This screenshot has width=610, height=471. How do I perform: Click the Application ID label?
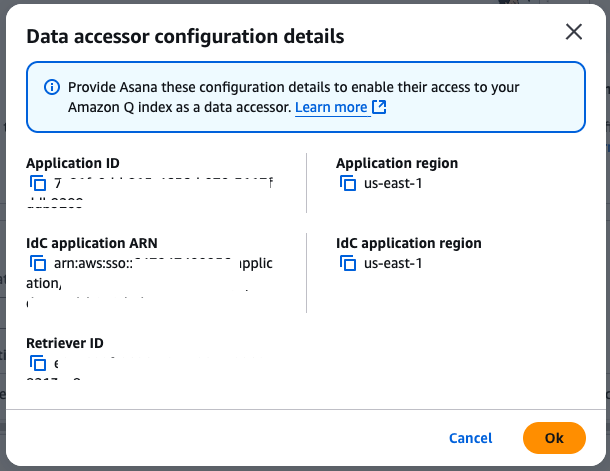click(73, 163)
